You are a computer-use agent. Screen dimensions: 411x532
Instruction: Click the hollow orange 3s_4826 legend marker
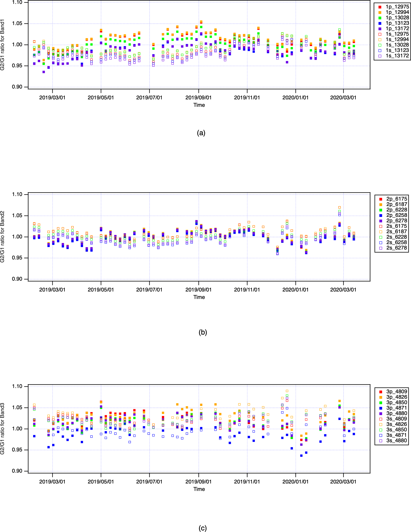(x=381, y=424)
